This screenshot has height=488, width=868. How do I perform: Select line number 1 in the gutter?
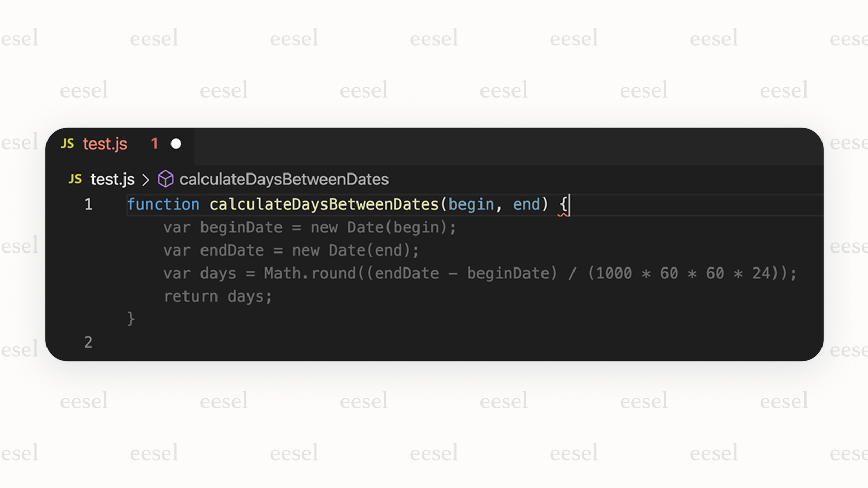click(x=88, y=204)
